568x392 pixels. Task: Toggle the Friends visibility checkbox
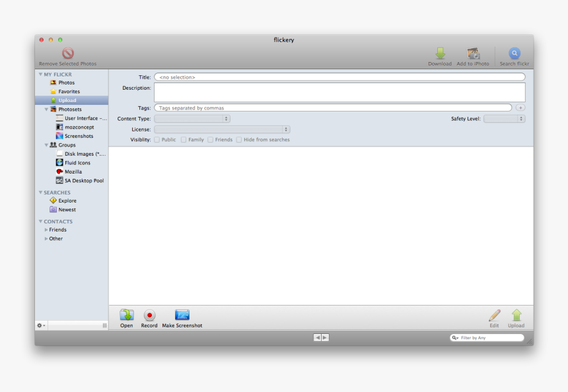[x=211, y=140]
